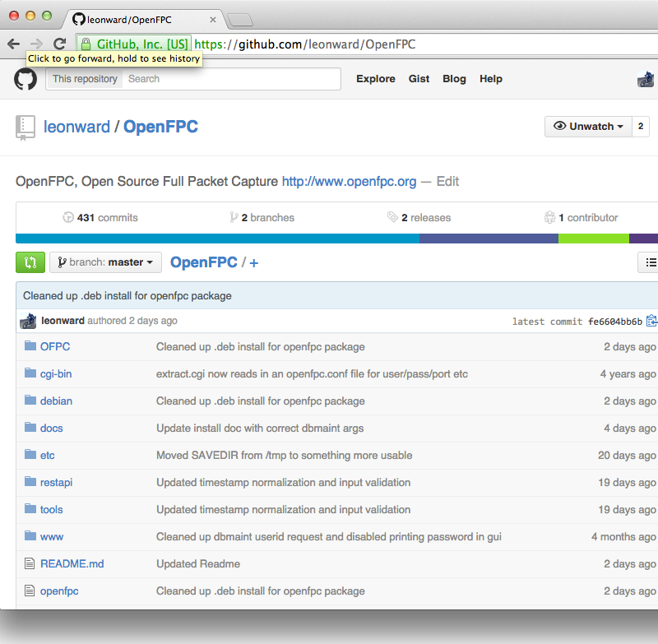Click the user avatar in the header
The height and width of the screenshot is (644, 658).
point(646,79)
